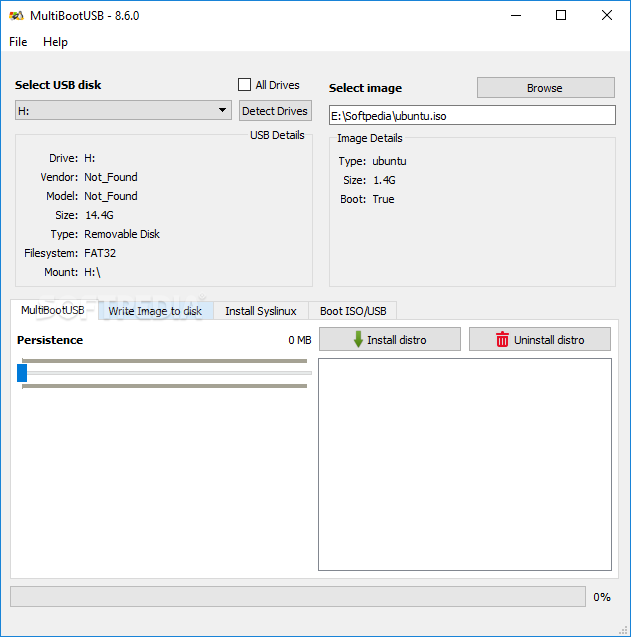Click the bottom progress bar
Screen dimensions: 631x637
click(x=298, y=597)
